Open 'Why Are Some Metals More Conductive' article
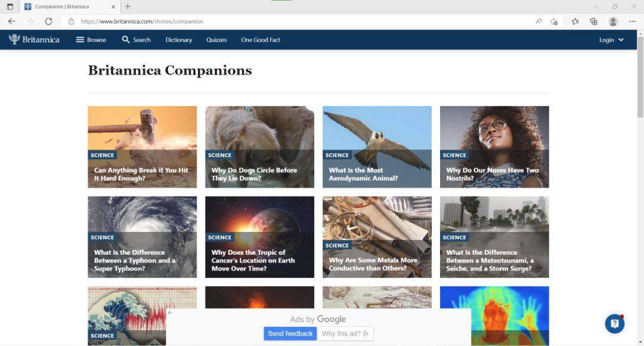644x346 pixels. [x=377, y=237]
